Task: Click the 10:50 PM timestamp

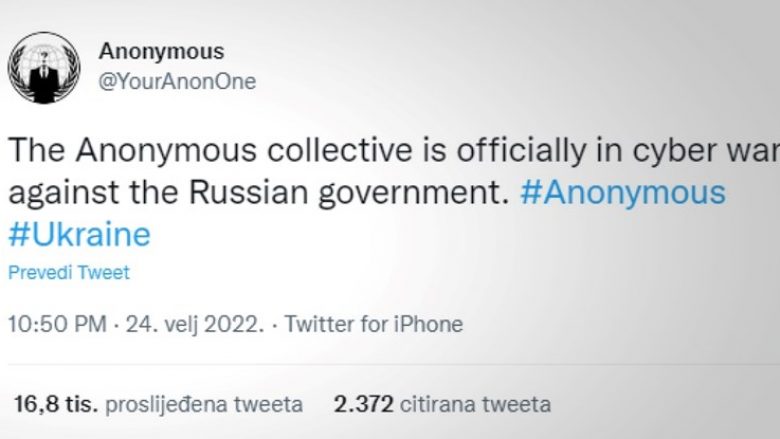Action: (57, 324)
